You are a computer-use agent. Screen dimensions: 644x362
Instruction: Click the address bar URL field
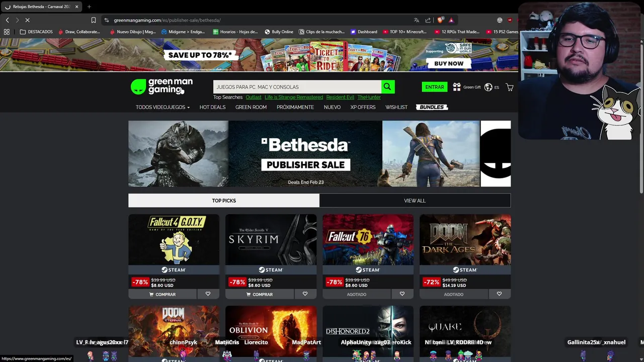[257, 20]
